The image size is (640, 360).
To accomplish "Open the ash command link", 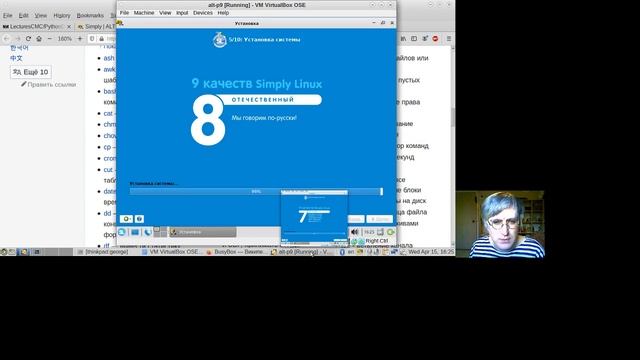I will click(109, 58).
